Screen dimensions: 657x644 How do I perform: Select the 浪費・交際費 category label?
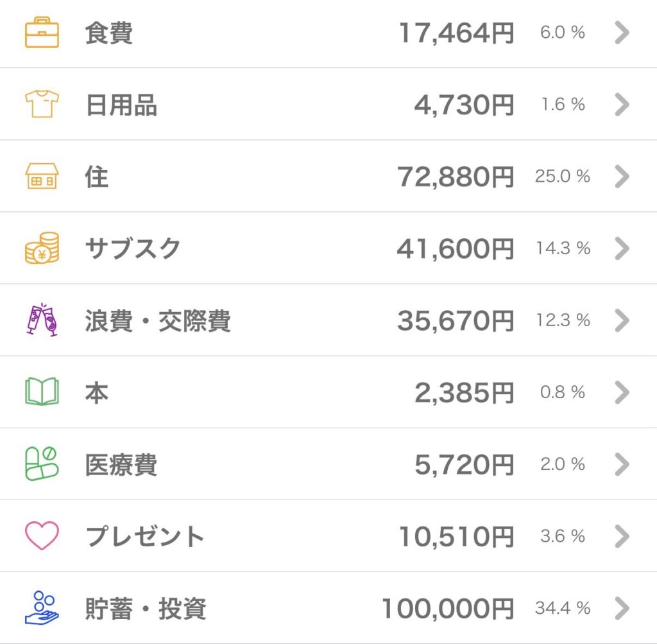pyautogui.click(x=157, y=320)
